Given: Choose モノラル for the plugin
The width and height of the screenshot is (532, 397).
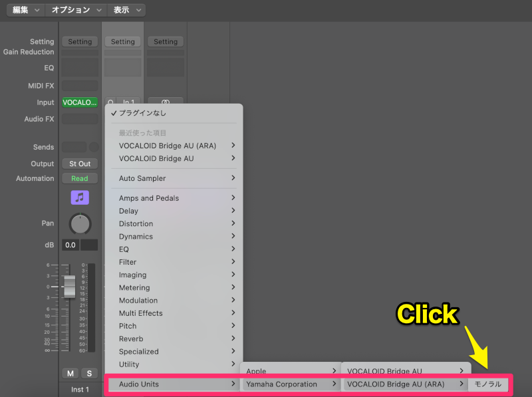Looking at the screenshot, I should point(488,384).
